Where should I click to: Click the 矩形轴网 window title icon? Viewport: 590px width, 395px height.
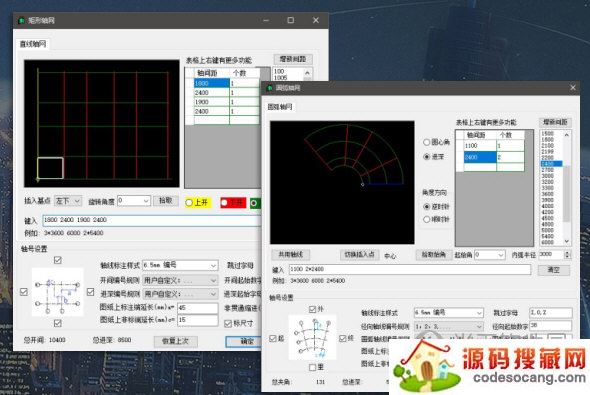tap(21, 20)
